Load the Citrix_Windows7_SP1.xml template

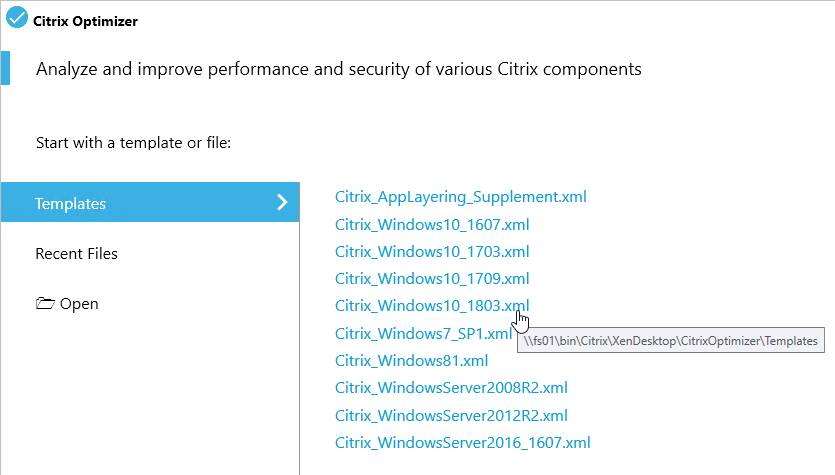coord(423,333)
